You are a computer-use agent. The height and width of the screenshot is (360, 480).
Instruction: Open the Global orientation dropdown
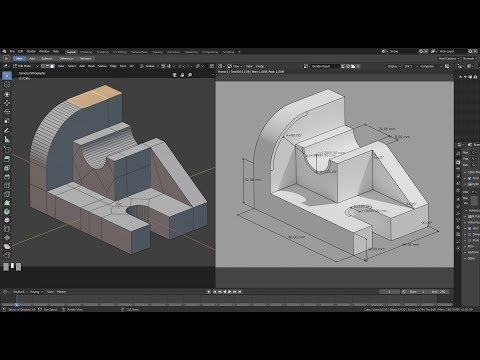pos(149,66)
